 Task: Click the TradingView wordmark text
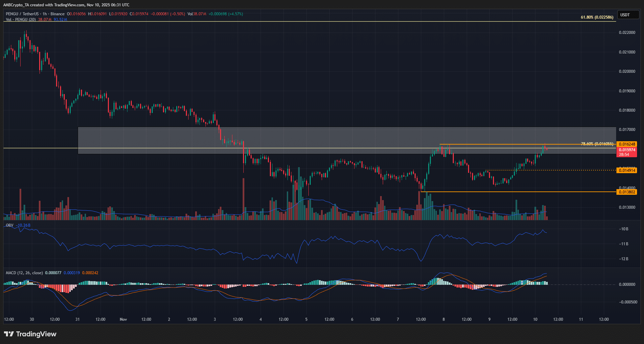(x=36, y=334)
